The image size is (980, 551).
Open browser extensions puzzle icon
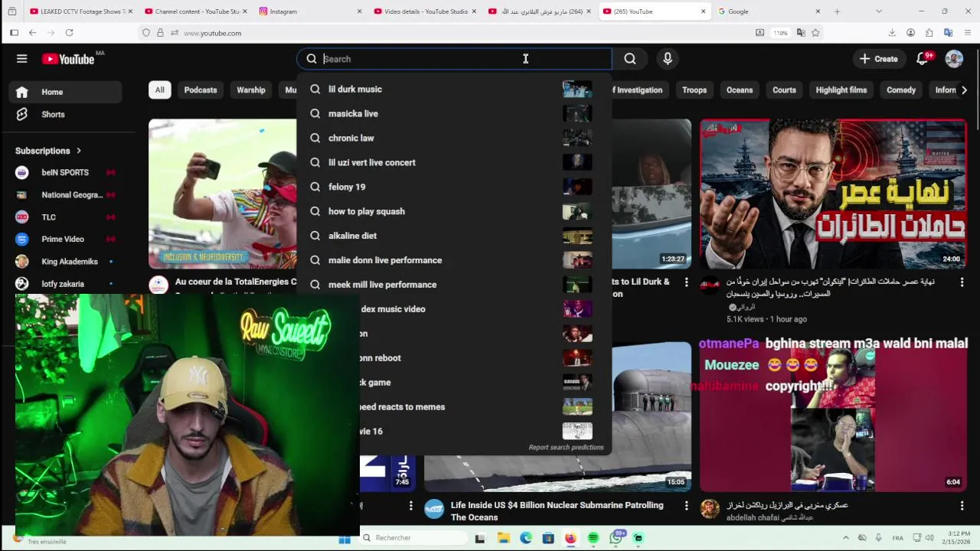[929, 33]
